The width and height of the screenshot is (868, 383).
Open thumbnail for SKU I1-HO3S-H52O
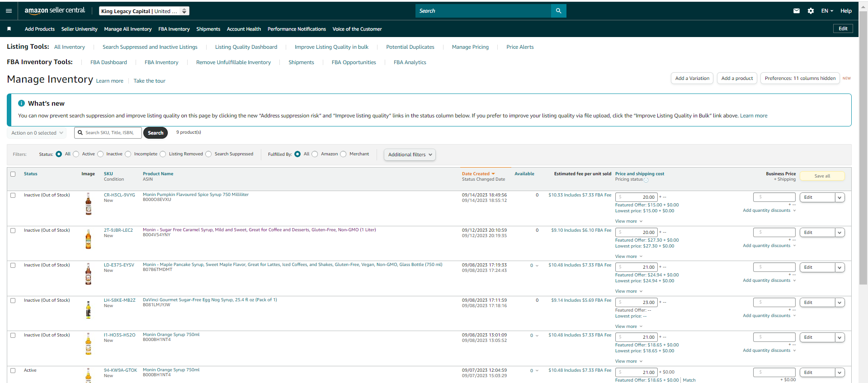pyautogui.click(x=88, y=344)
